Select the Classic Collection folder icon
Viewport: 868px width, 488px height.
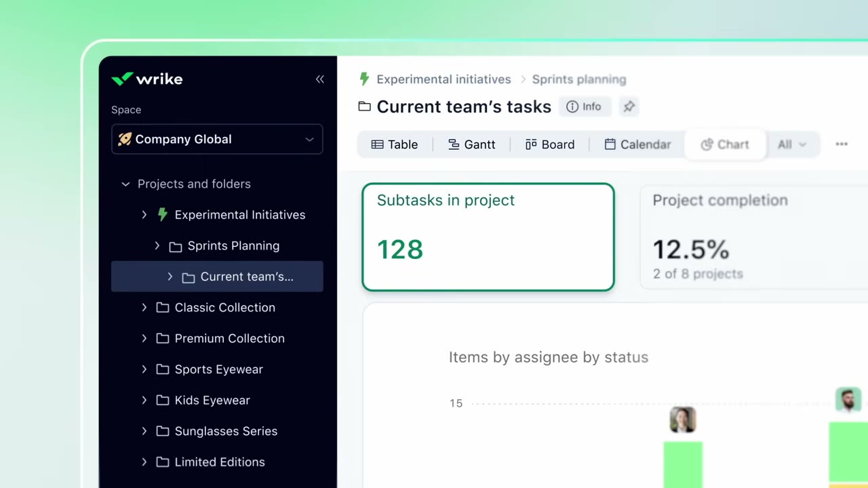click(x=163, y=308)
